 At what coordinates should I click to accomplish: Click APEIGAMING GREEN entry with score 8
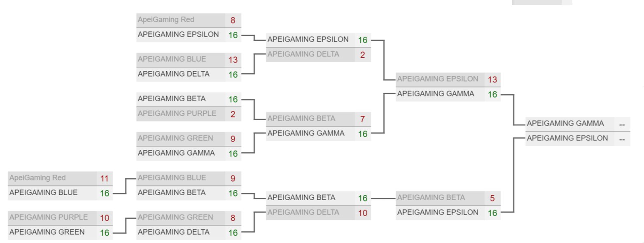click(175, 217)
